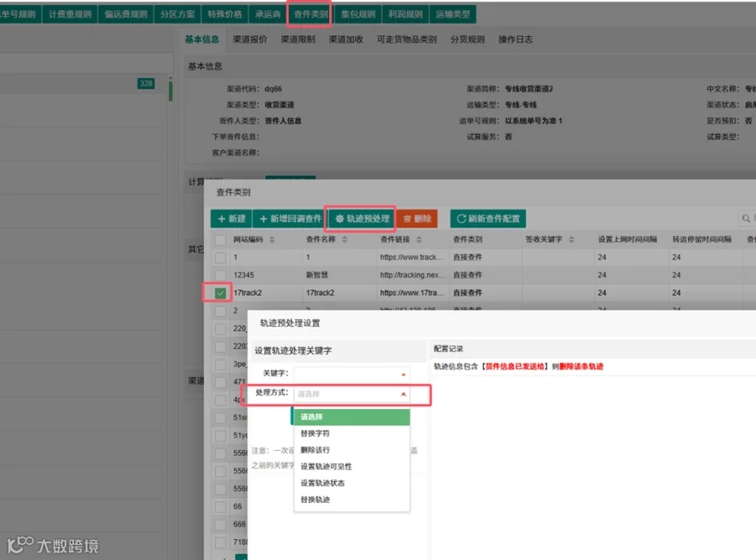This screenshot has height=560, width=756.
Task: Switch to 计费重规则 top tab
Action: (70, 14)
